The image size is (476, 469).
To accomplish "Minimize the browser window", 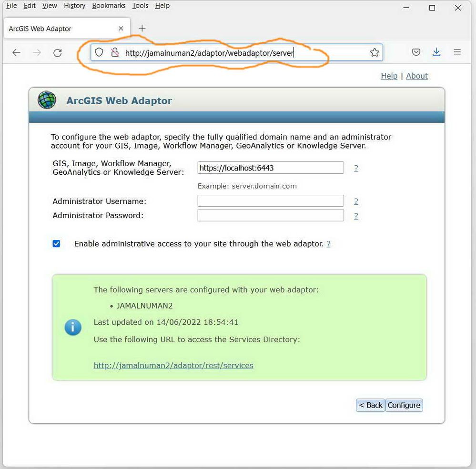I will 406,8.
